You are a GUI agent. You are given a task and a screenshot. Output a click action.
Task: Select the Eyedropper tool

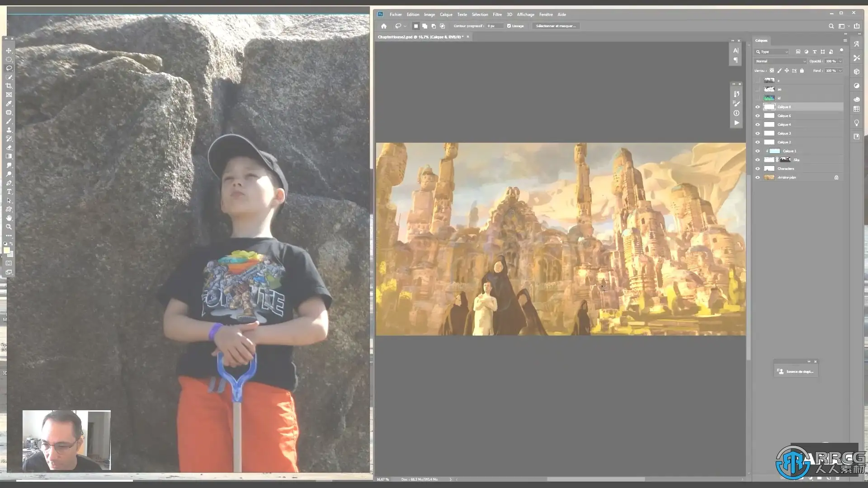pos(9,103)
